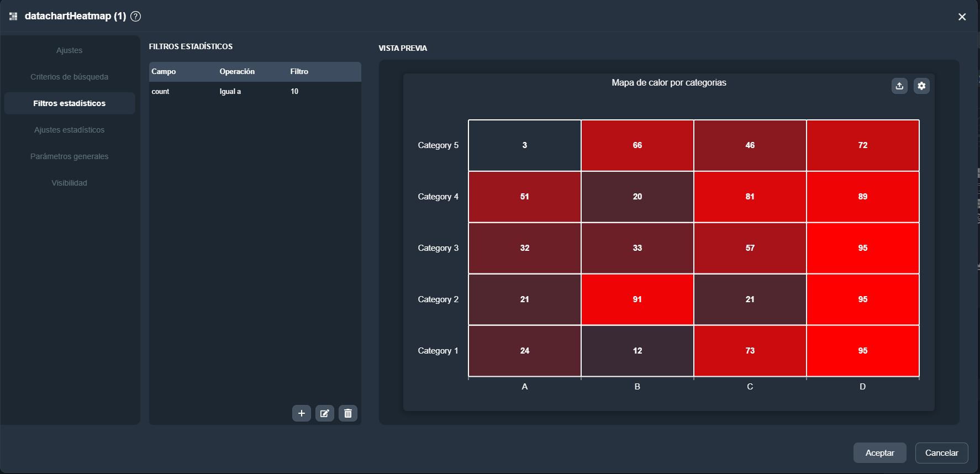Click the dark heatmap cell showing 3
980x474 pixels.
pyautogui.click(x=524, y=145)
